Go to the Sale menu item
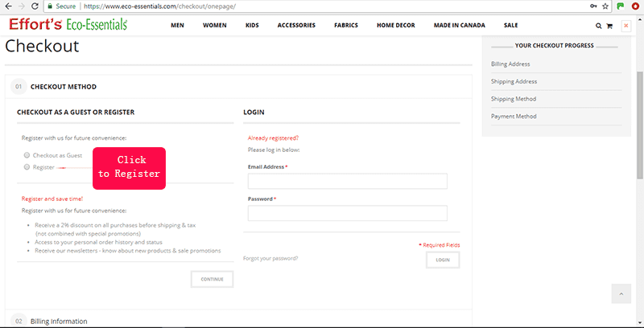The height and width of the screenshot is (328, 644). (510, 26)
